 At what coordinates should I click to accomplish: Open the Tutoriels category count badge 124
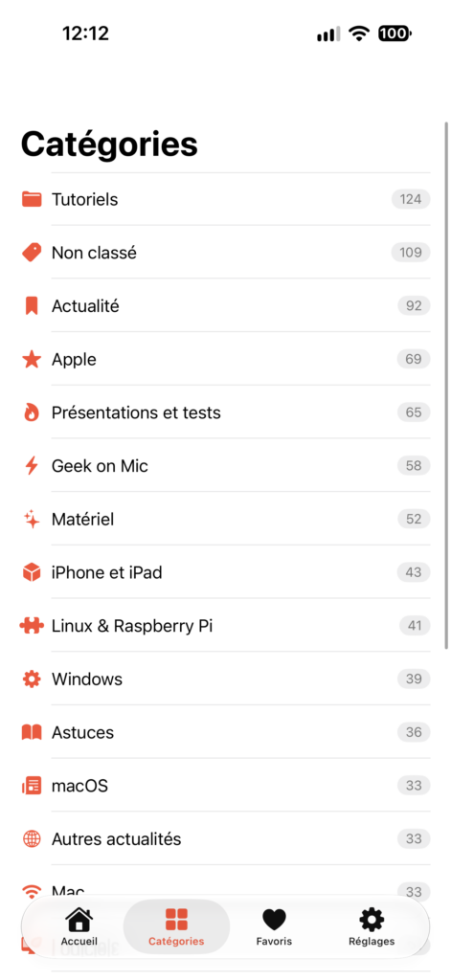(x=411, y=199)
